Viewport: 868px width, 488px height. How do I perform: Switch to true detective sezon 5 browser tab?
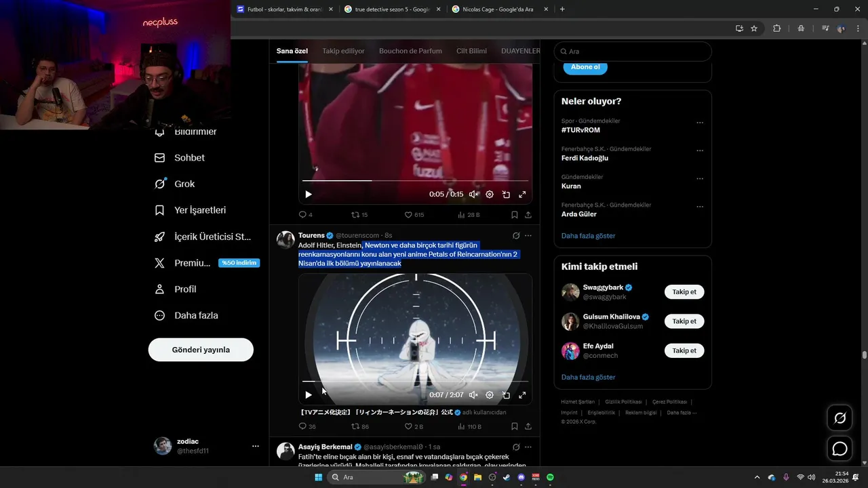coord(393,9)
